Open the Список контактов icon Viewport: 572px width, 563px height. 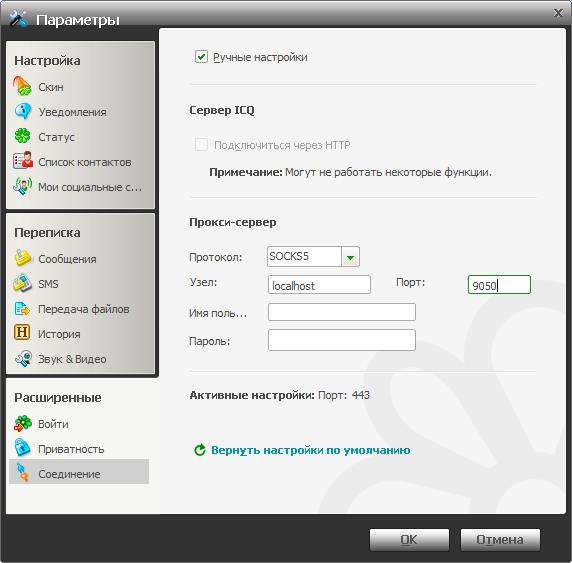coord(23,161)
